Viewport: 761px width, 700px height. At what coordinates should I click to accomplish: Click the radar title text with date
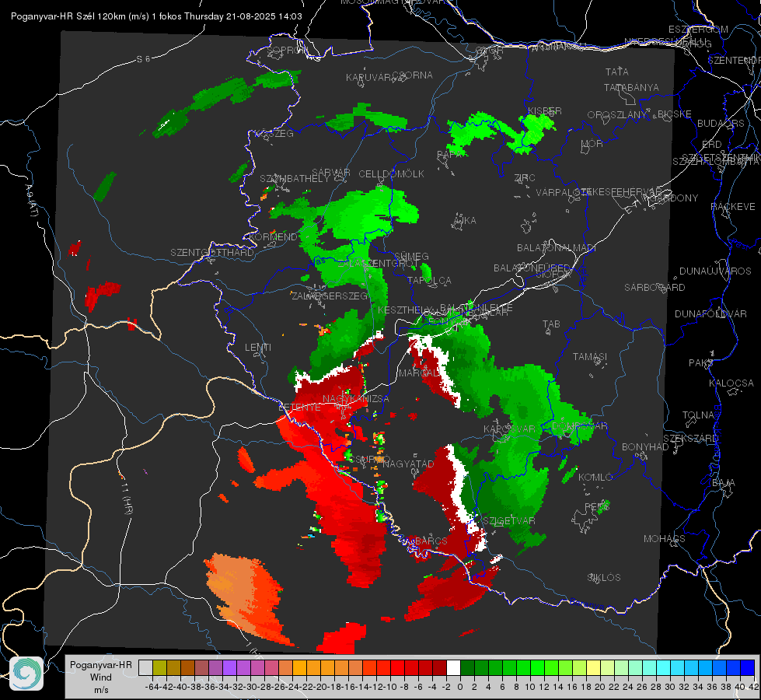pos(156,16)
